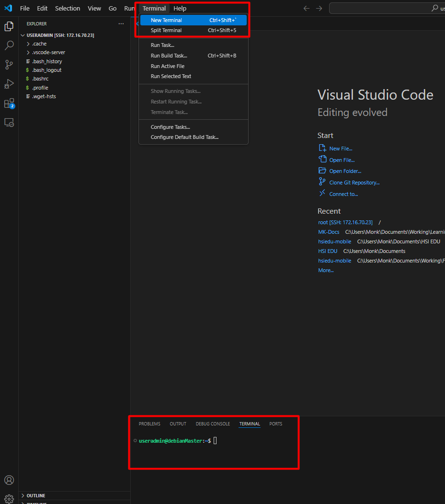The width and height of the screenshot is (445, 504).
Task: Open Extensions view with badge
Action: 9,103
